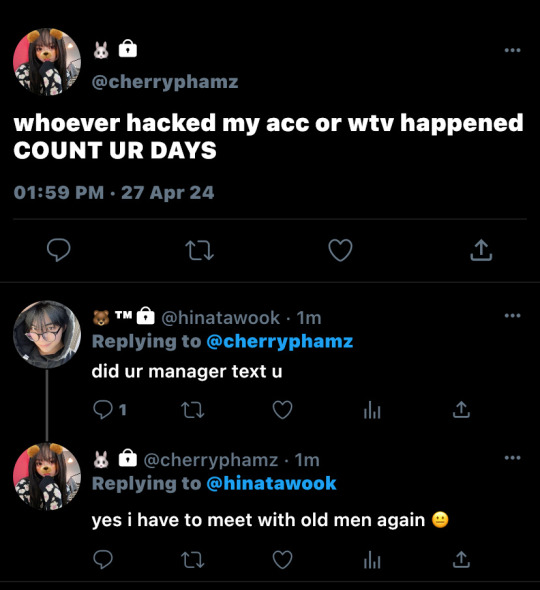Screen dimensions: 540x590
Task: Share the old men again reply
Action: (461, 559)
